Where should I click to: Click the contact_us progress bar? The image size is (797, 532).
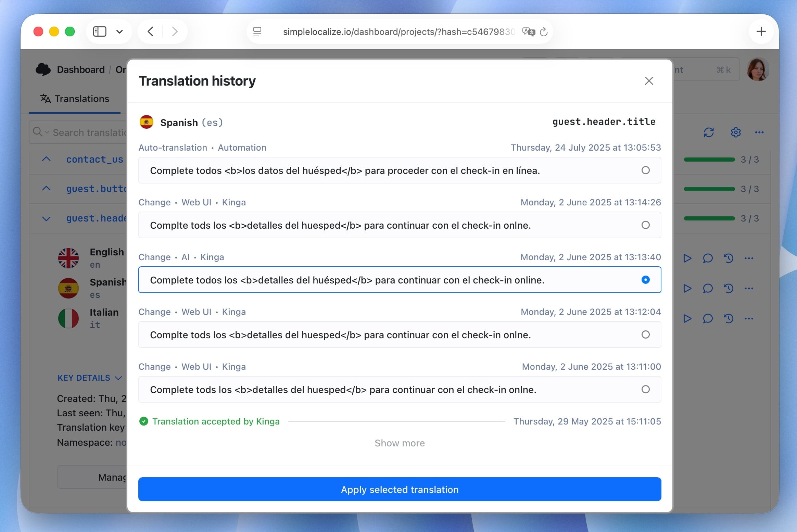tap(709, 160)
